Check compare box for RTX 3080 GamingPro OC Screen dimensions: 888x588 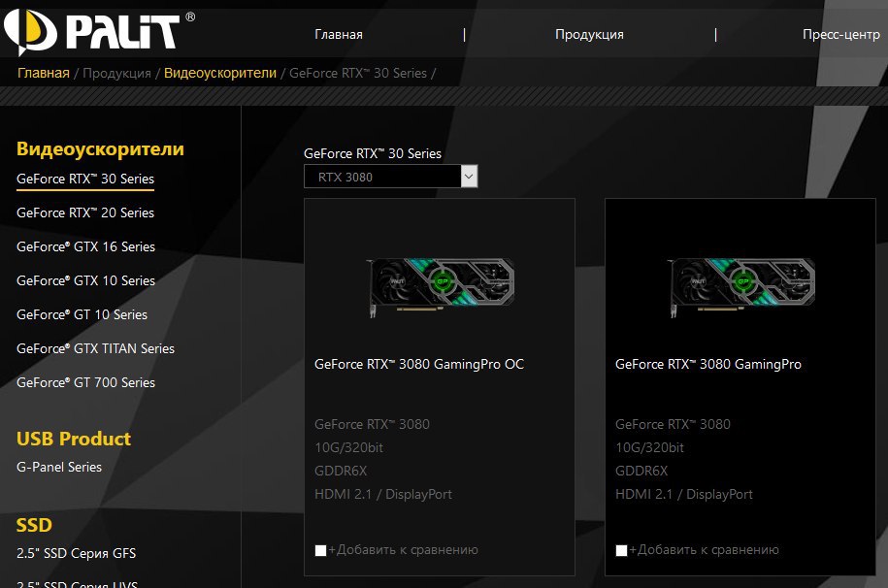(x=320, y=550)
